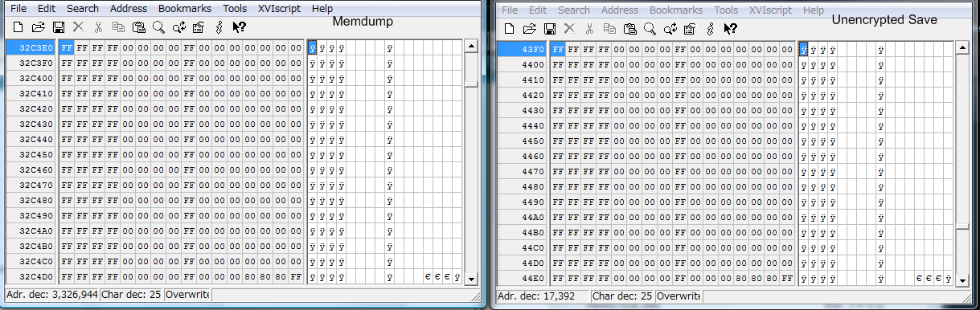Click Paste icon in Memdump toolbar
This screenshot has width=980, height=310.
[138, 27]
